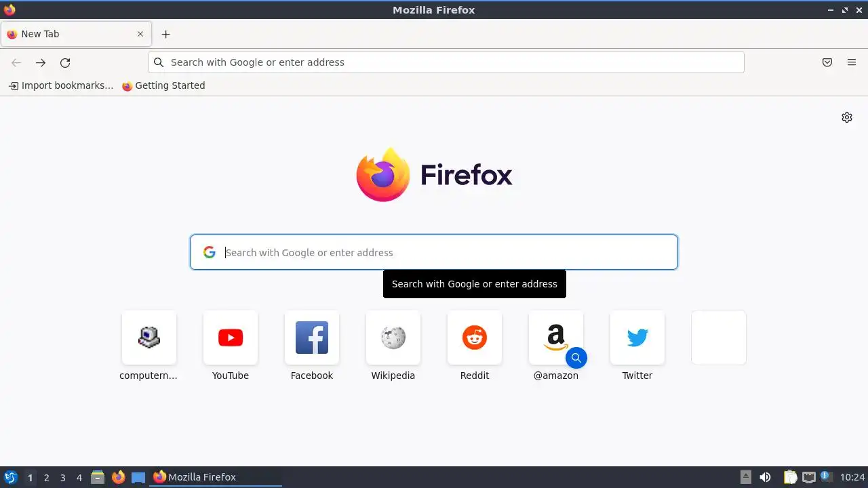Open the Facebook shortcut tile
Screen dimensions: 868x488
click(312, 338)
